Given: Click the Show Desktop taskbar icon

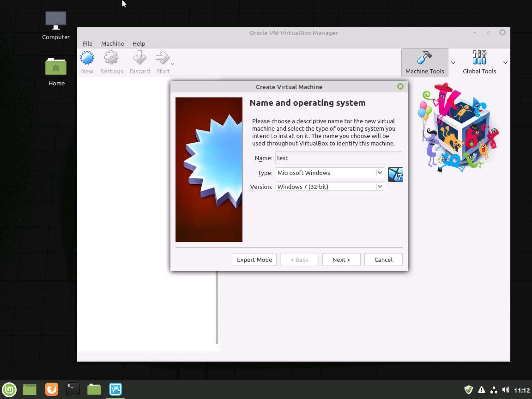Looking at the screenshot, I should (x=29, y=390).
